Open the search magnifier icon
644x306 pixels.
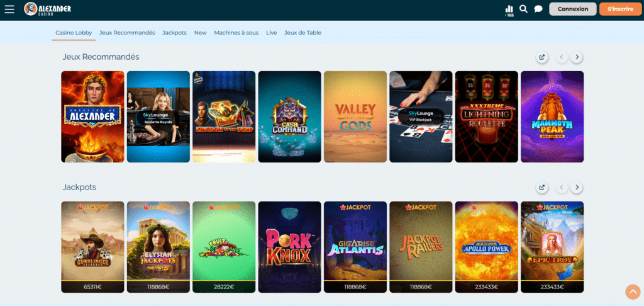tap(523, 9)
